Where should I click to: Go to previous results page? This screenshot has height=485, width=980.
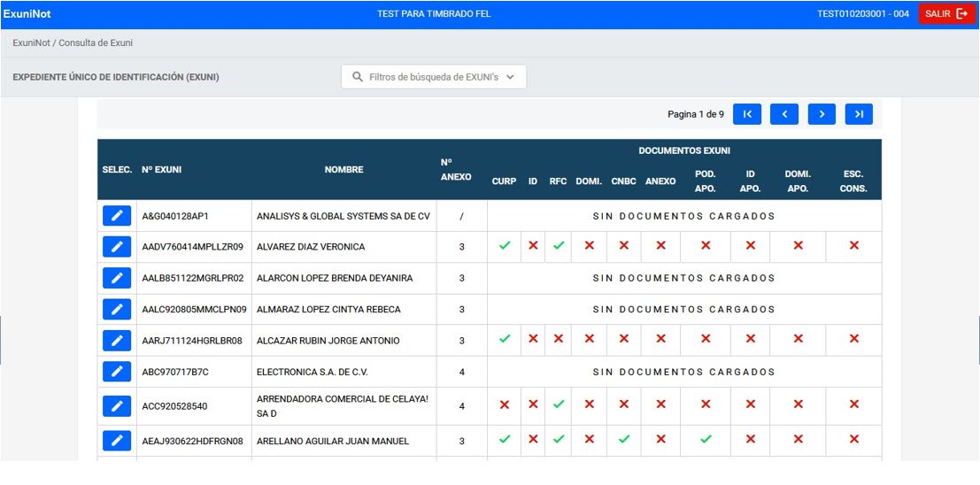point(784,114)
